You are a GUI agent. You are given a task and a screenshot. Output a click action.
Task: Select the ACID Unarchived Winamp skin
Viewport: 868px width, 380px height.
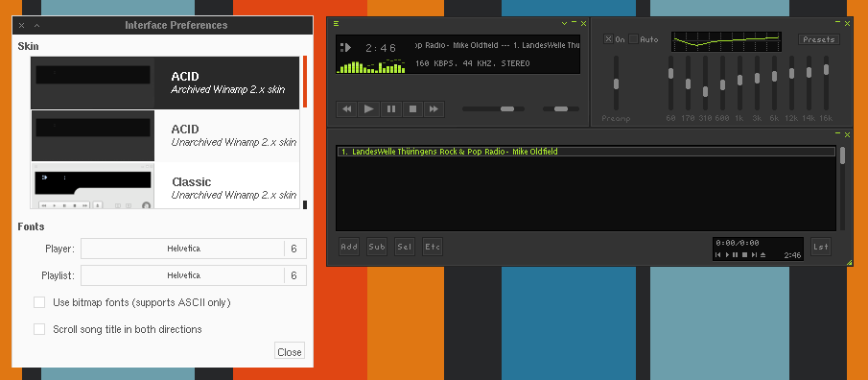pyautogui.click(x=165, y=135)
